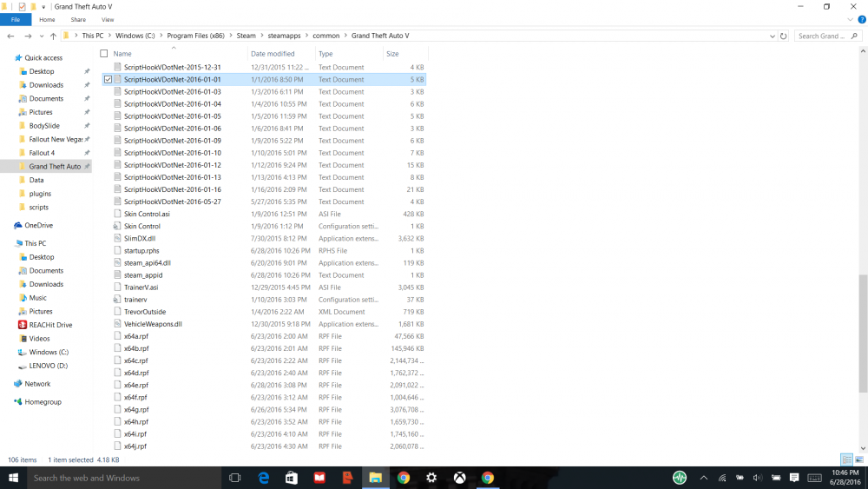Switch to Details view layout icon
Viewport: 868px width, 489px height.
pos(846,459)
